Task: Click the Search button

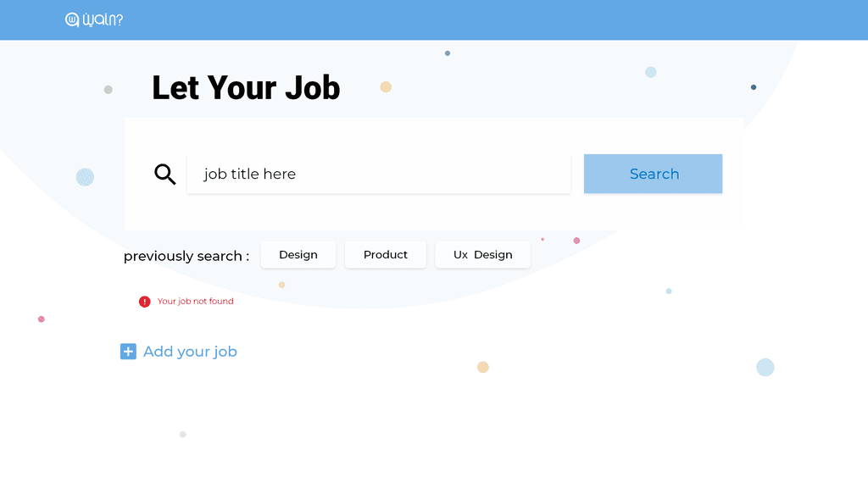Action: click(654, 174)
